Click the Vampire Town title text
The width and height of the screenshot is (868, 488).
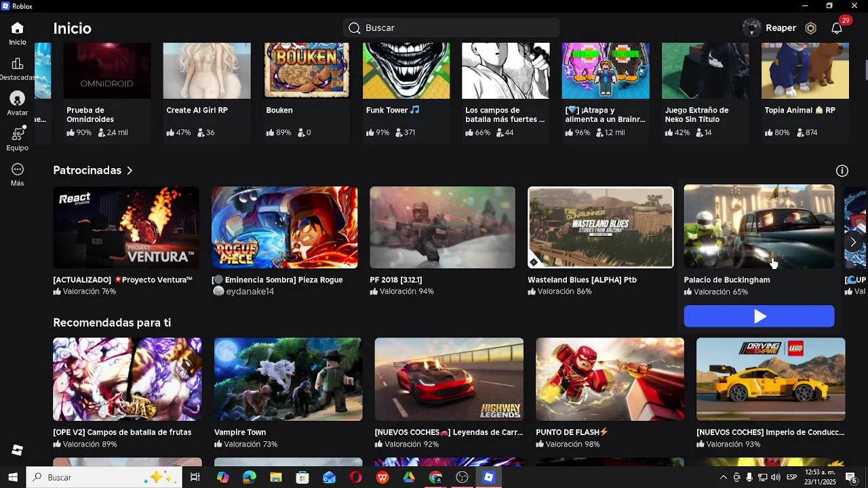click(240, 432)
